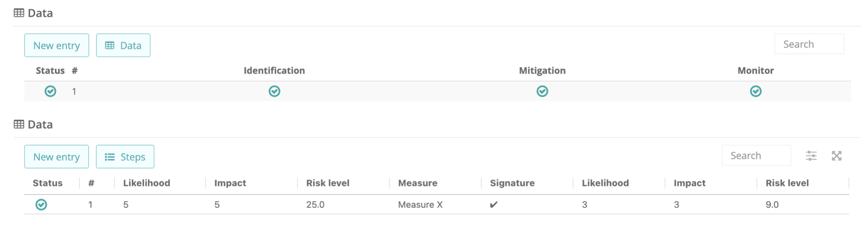Focus the top Search field
Screen dimensions: 868x250
(x=809, y=44)
